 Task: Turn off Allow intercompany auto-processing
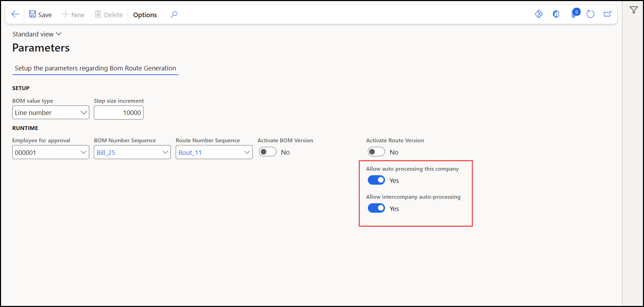376,208
